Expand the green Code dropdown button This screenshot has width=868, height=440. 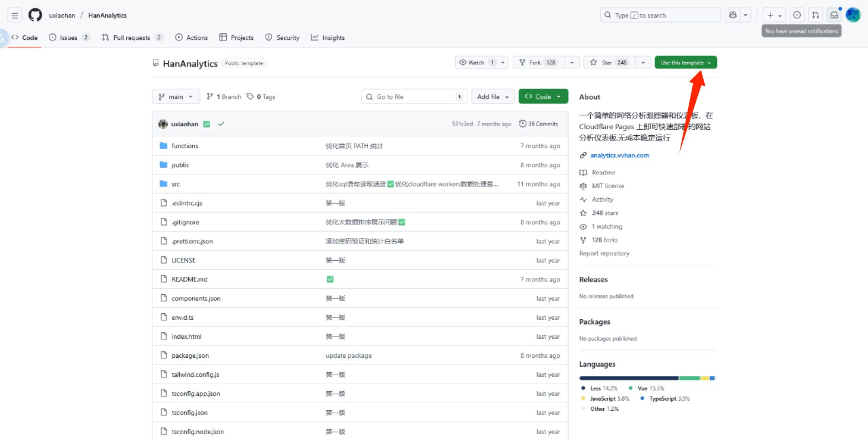(x=543, y=97)
